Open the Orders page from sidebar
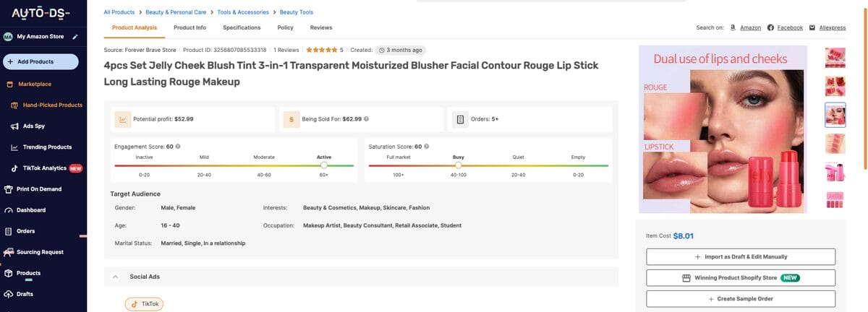The image size is (868, 312). [26, 231]
